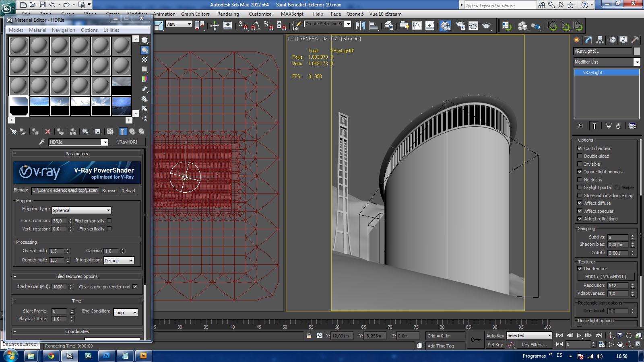Toggle Use texture checkbox
The image size is (644, 362).
pos(580,269)
